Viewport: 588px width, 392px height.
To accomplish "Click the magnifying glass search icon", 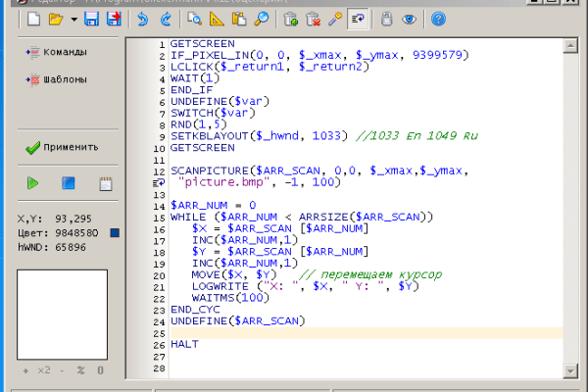I will tap(262, 19).
